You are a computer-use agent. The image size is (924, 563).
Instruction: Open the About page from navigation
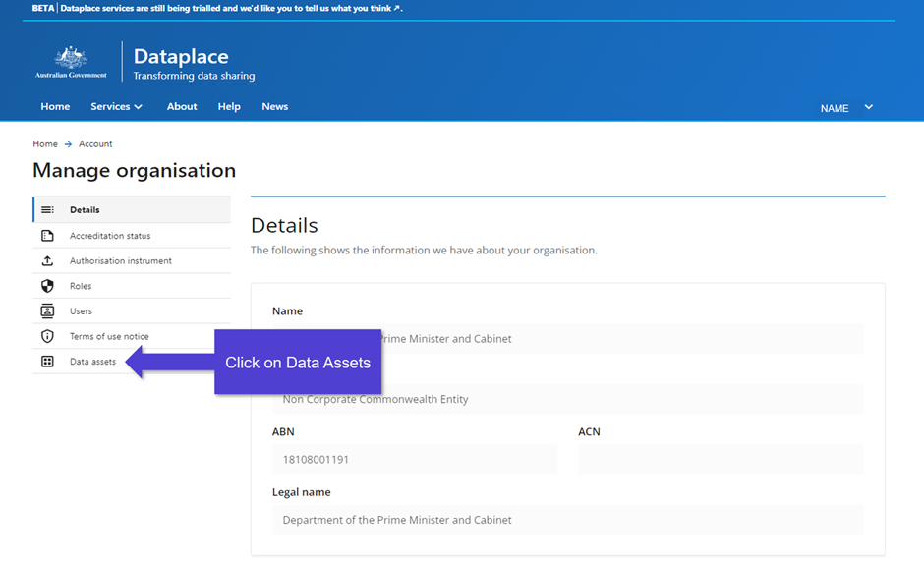coord(182,106)
